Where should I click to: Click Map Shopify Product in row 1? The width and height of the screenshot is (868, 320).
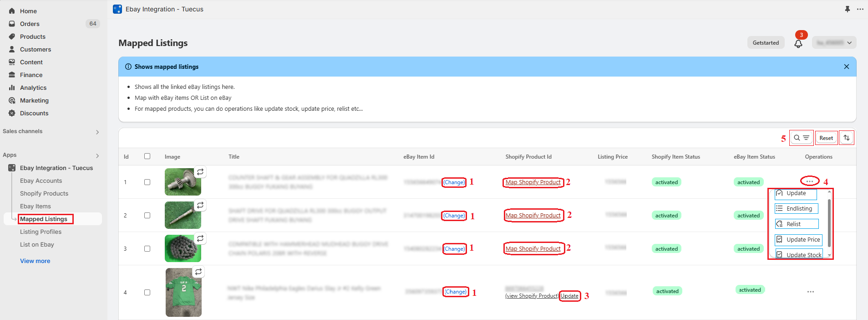point(533,182)
